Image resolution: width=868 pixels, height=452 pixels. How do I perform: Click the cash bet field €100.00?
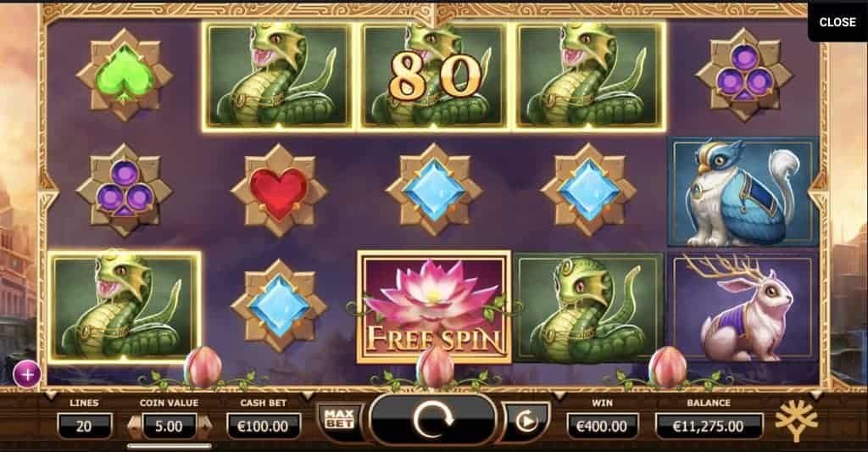[x=263, y=426]
